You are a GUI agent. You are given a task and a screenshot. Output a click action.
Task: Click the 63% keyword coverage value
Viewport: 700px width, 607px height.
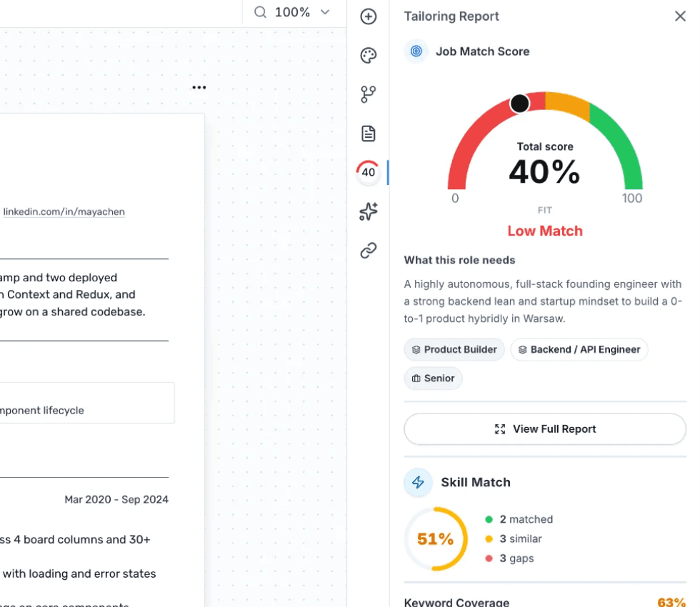pos(671,602)
